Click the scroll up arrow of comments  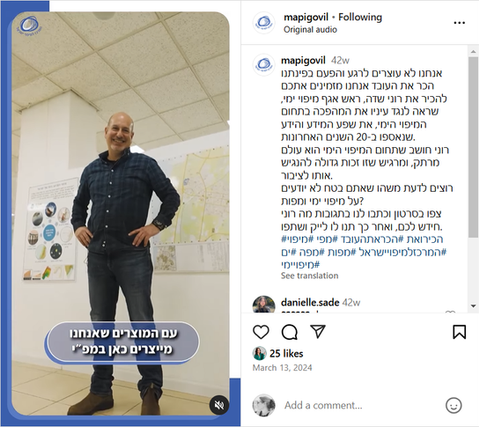(x=473, y=52)
